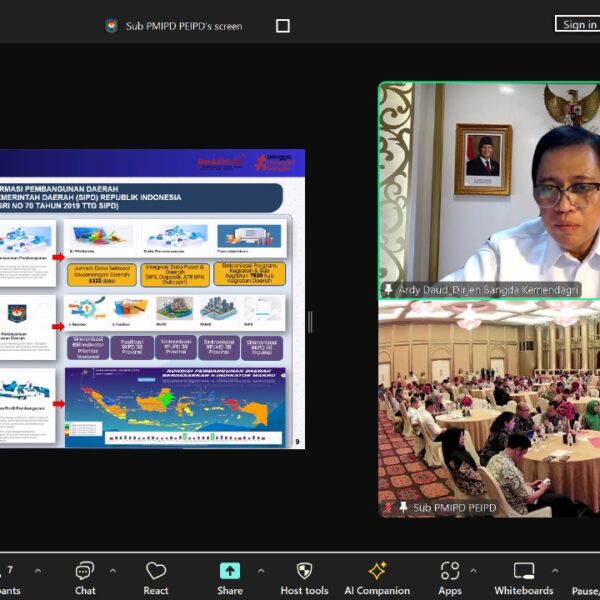Click the divider handle between slide and videos

310,322
